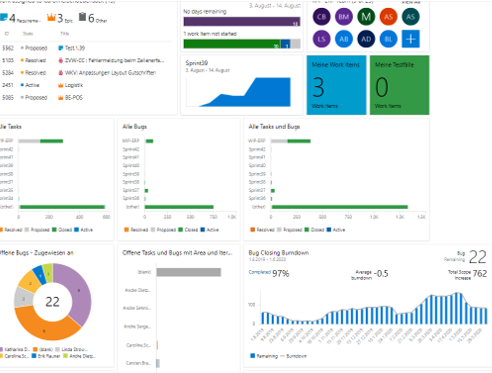Open the Meine Testfälle tile
Screen dimensions: 492x373
(399, 85)
